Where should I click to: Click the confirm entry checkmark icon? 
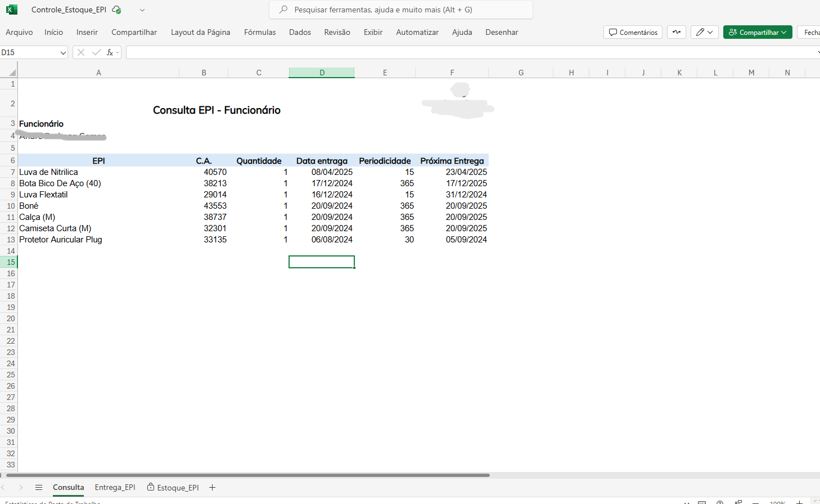97,52
